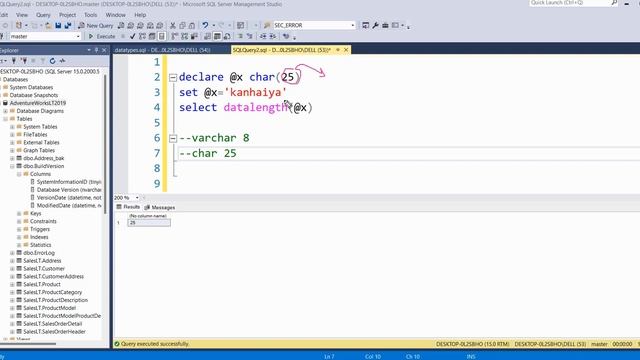Click the Results to Text icon
Screen dimensions: 640x360
[208, 36]
